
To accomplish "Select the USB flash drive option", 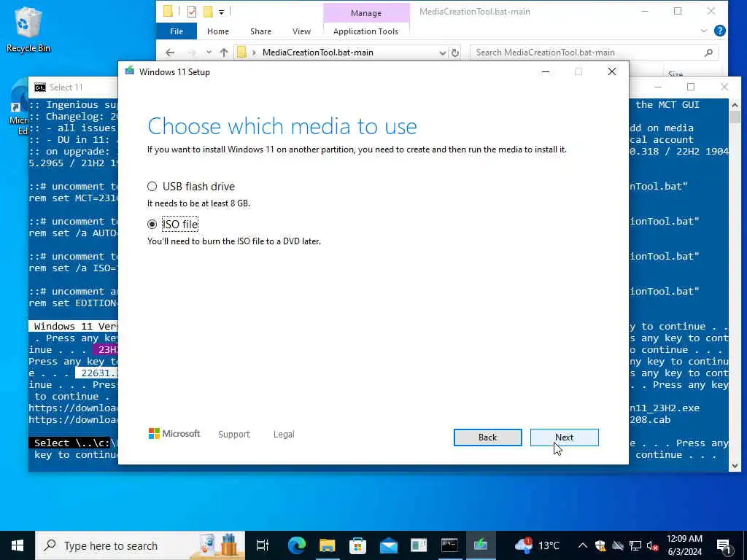I will (152, 186).
